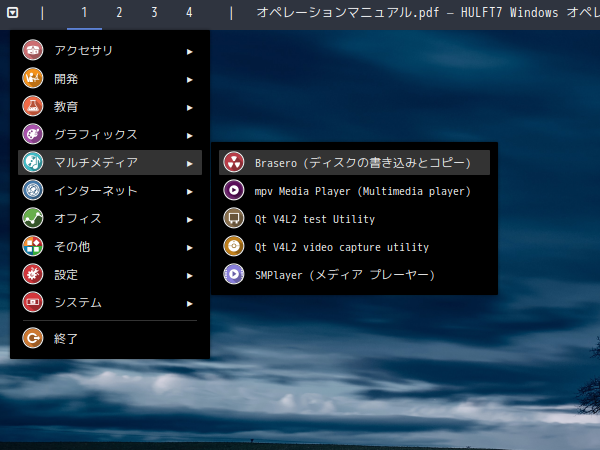Image resolution: width=600 pixels, height=450 pixels.
Task: Launch SMPlayer (メディア プレーヤー) entry
Action: pos(354,274)
